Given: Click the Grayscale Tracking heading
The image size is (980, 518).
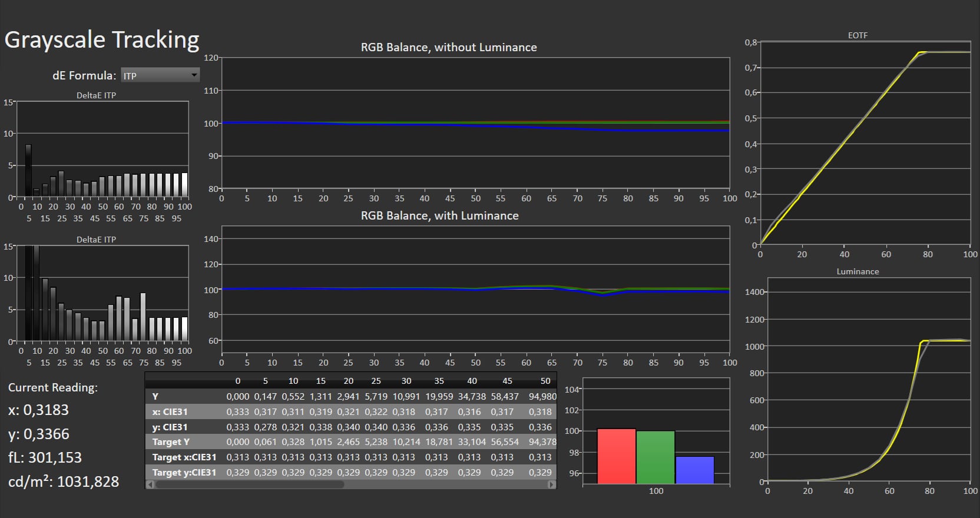Looking at the screenshot, I should point(102,40).
